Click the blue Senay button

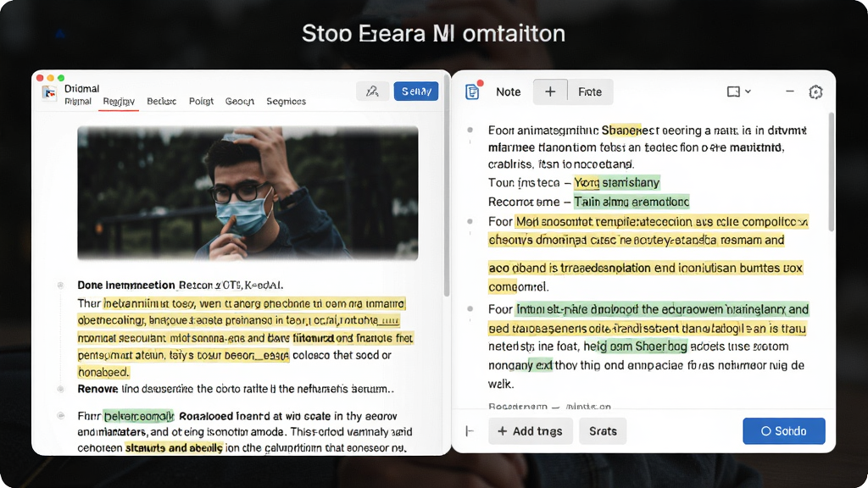415,91
